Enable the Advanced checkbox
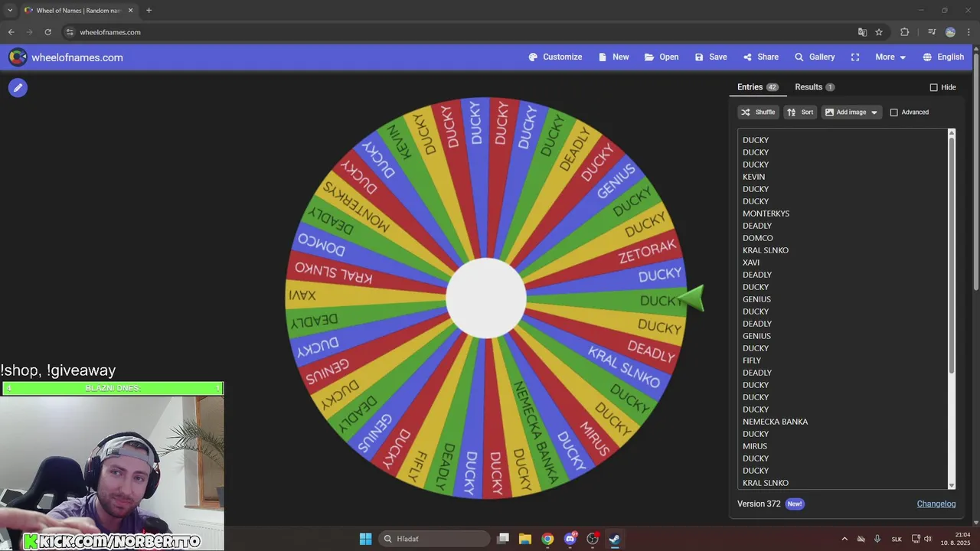 (893, 112)
